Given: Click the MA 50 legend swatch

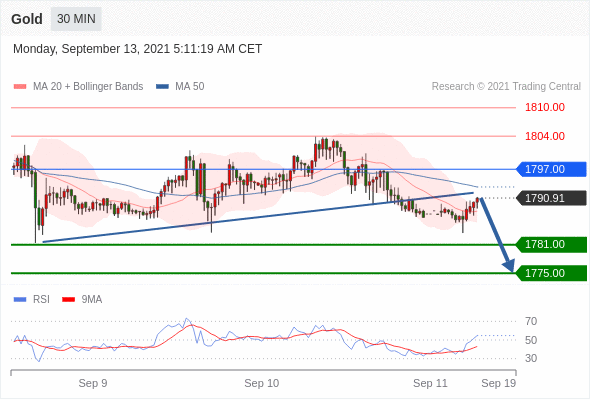Looking at the screenshot, I should pyautogui.click(x=162, y=87).
